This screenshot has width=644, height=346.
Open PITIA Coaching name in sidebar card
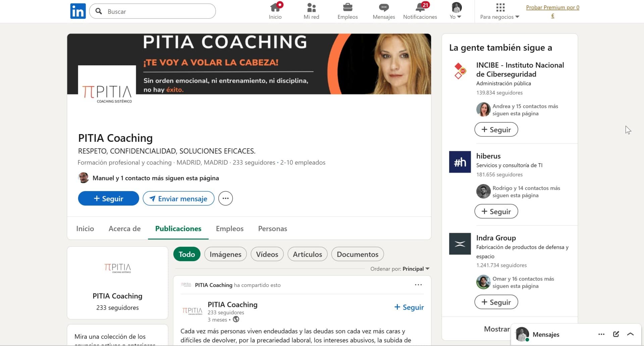pos(117,296)
